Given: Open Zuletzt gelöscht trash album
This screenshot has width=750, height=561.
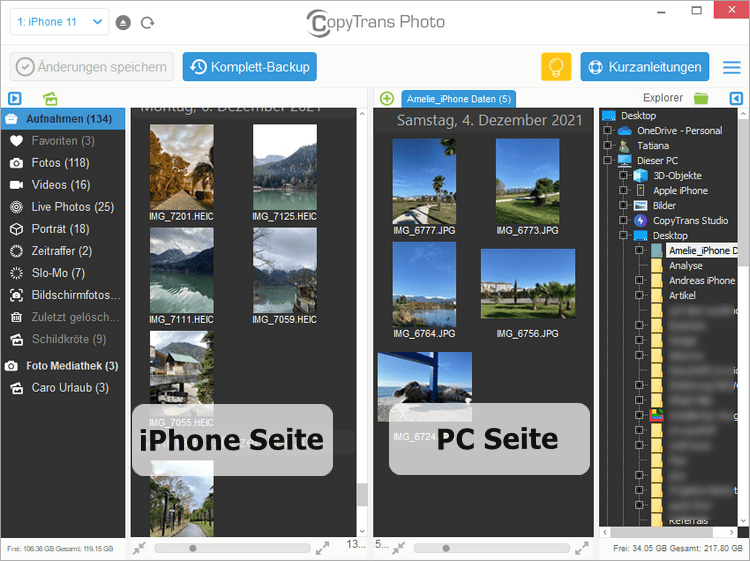Looking at the screenshot, I should coord(63,317).
